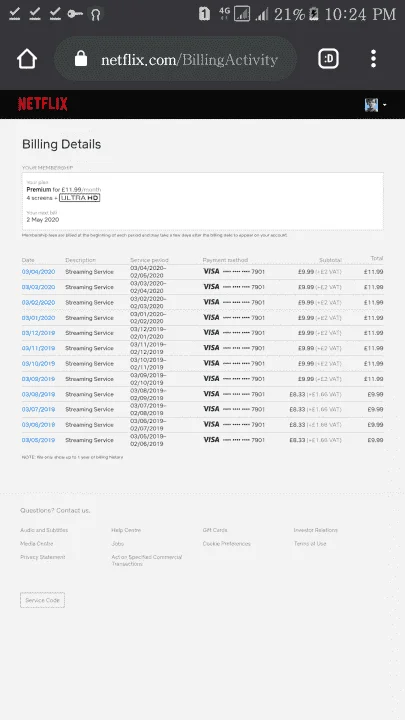Click the Netflix logo
Screen dimensions: 405x720
click(43, 104)
